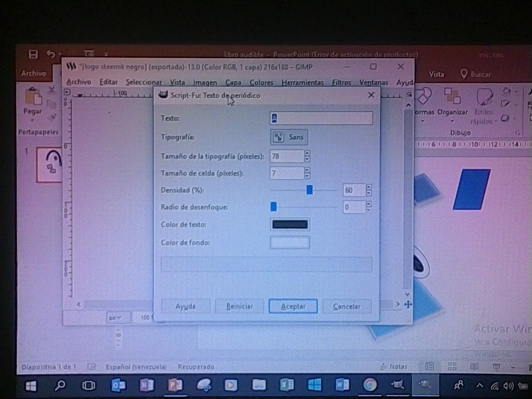Click the PowerPoint Save icon
Image resolution: width=532 pixels, height=399 pixels.
33,54
